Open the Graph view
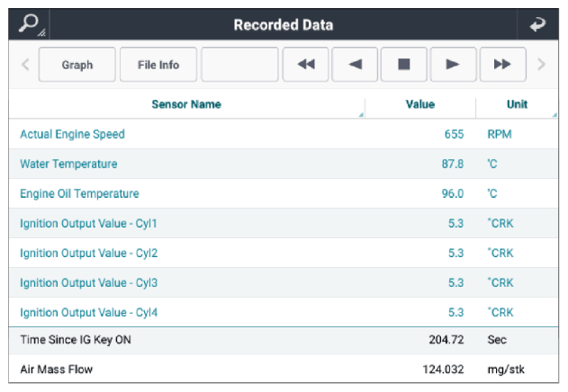 pos(77,65)
